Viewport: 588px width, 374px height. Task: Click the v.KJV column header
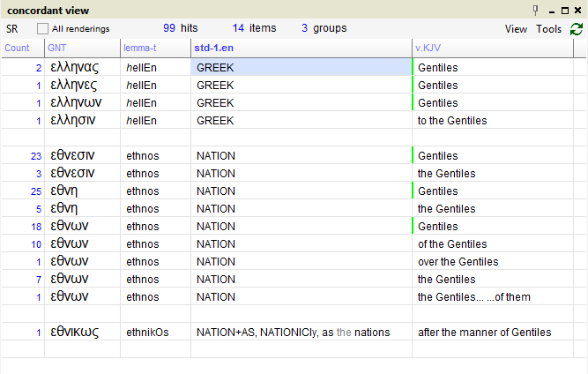(430, 48)
